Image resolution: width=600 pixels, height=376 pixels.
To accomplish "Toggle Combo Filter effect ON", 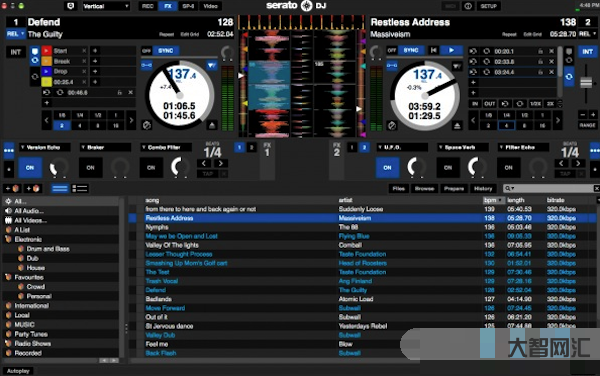I will tap(151, 168).
